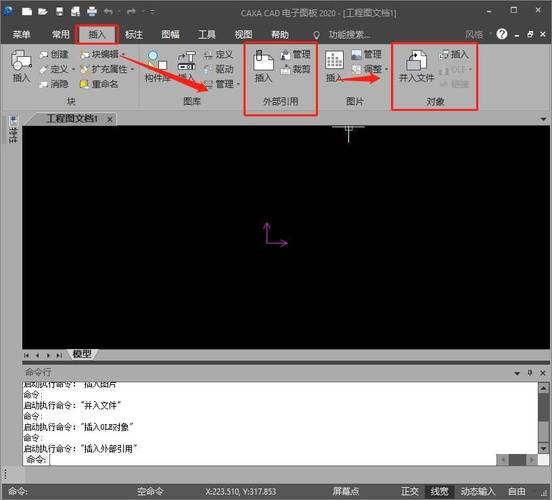This screenshot has height=500, width=552.
Task: Click the 屏幕点 status bar entry
Action: pyautogui.click(x=346, y=491)
